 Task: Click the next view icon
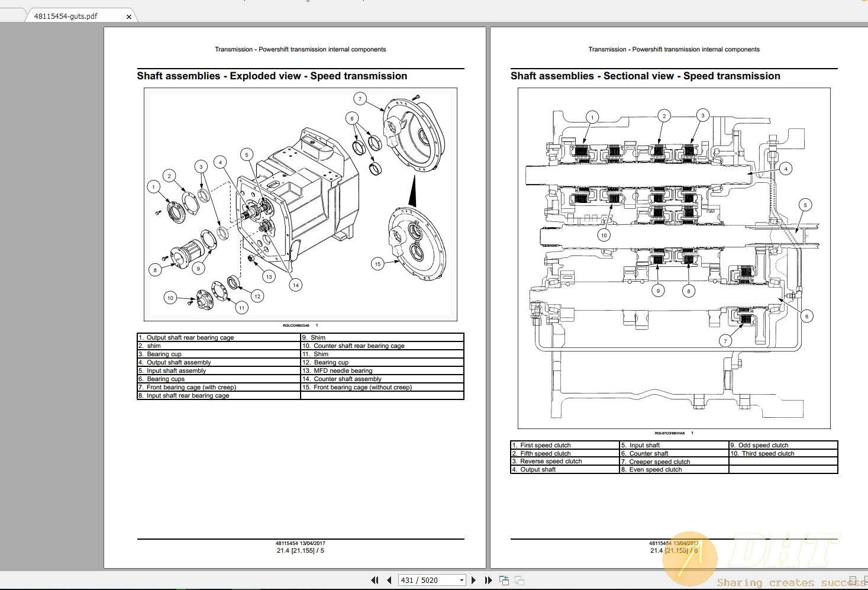click(519, 580)
